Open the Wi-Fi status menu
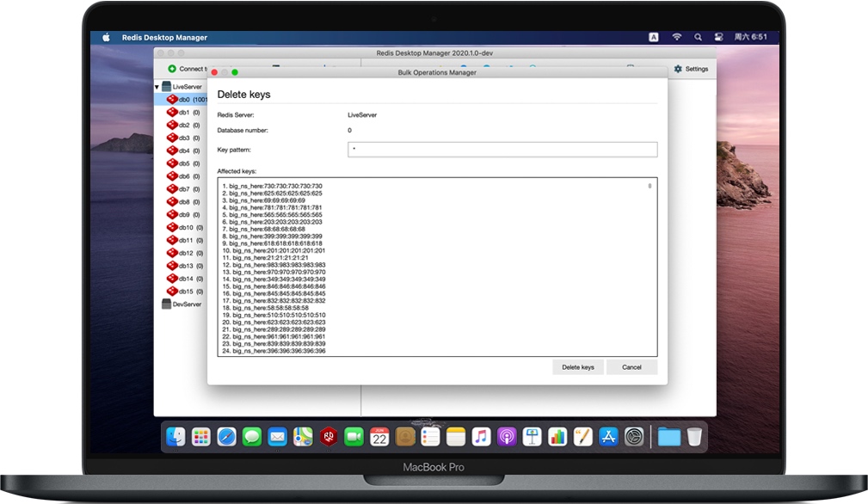The image size is (868, 504). pos(676,37)
